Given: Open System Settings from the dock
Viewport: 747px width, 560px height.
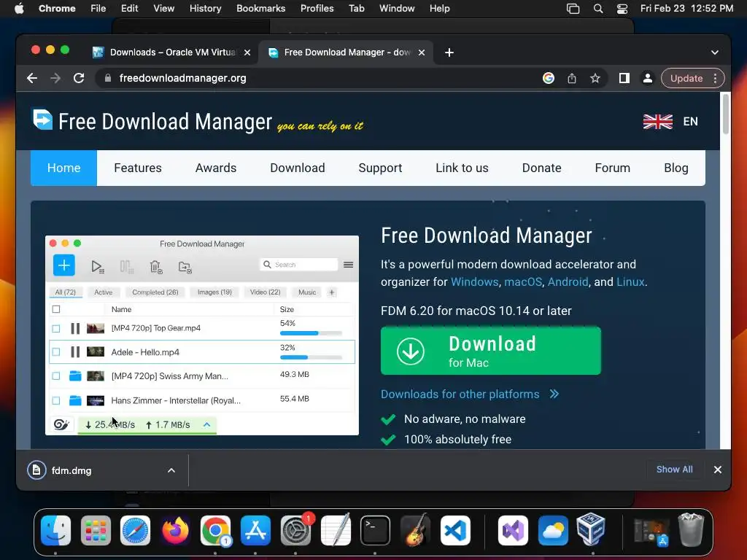Looking at the screenshot, I should tap(295, 530).
